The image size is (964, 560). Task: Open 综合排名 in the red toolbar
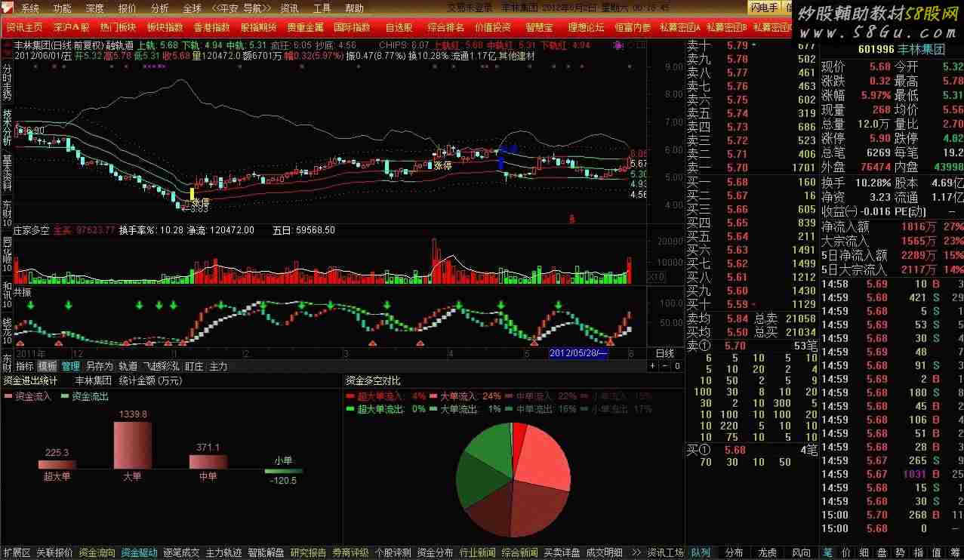(446, 27)
